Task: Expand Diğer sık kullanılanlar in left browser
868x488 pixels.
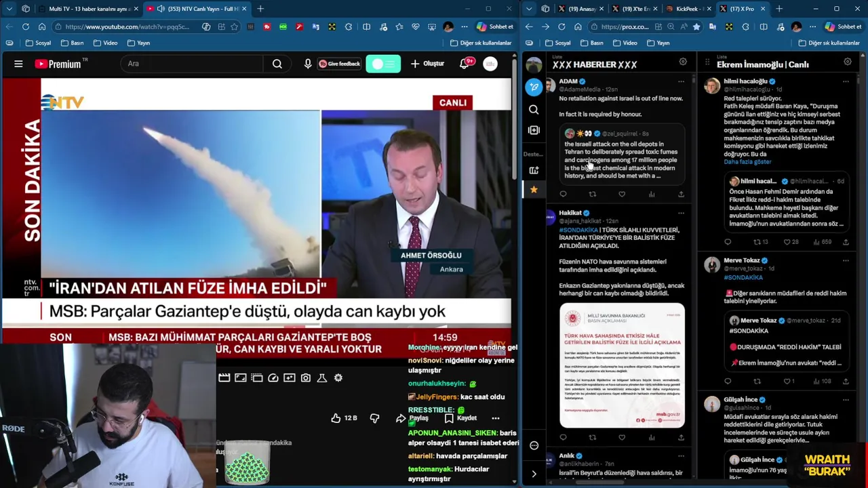Action: point(481,43)
